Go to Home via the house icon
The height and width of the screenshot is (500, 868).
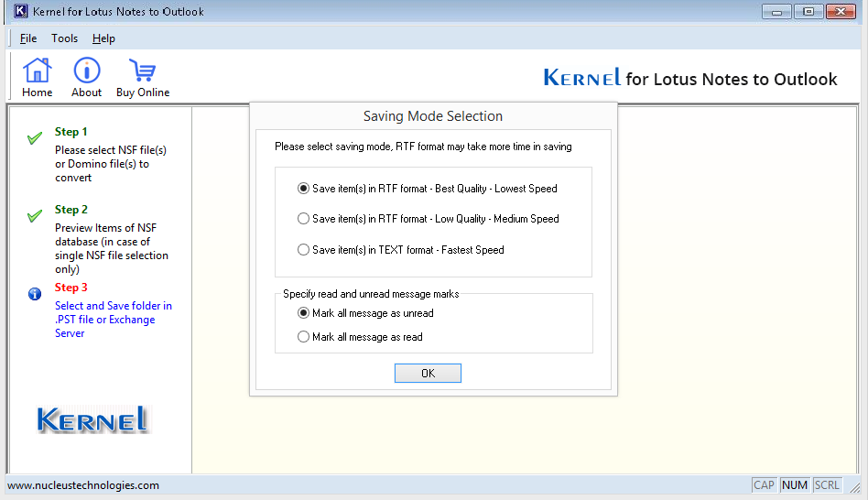38,71
